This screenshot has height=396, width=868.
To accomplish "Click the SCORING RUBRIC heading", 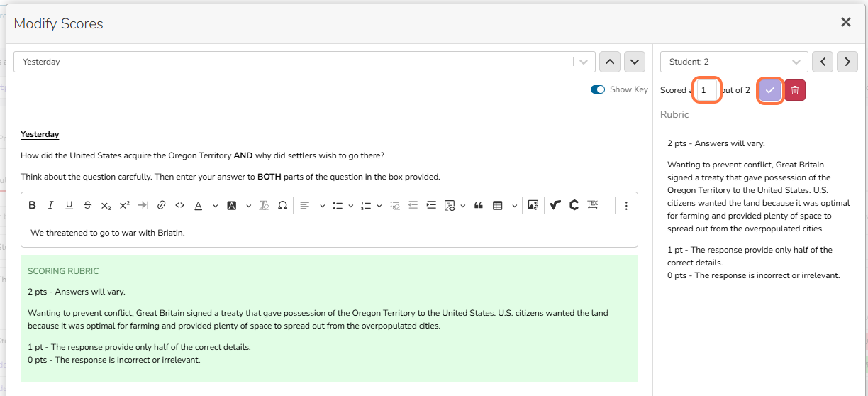I will coord(63,271).
